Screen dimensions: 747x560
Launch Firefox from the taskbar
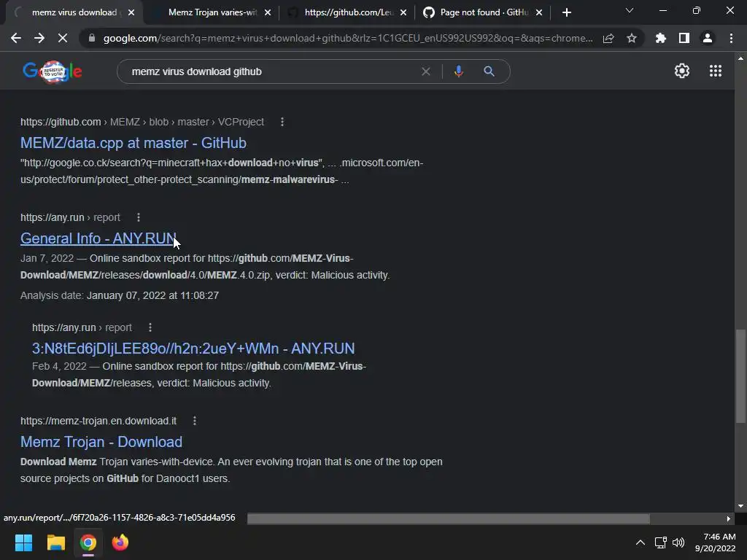120,542
